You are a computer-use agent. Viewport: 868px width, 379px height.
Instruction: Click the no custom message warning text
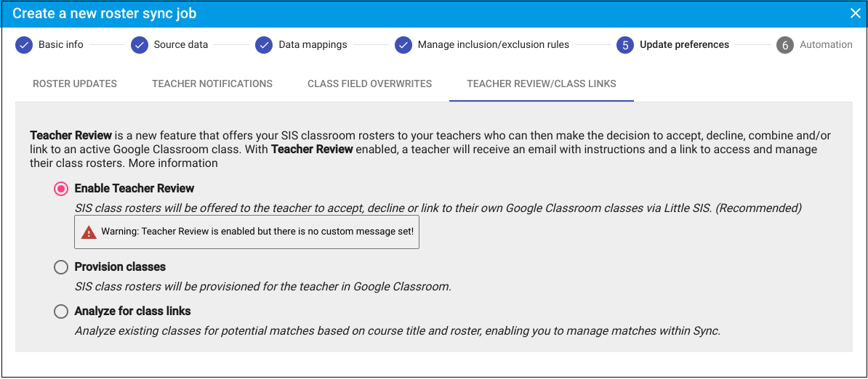[x=257, y=232]
